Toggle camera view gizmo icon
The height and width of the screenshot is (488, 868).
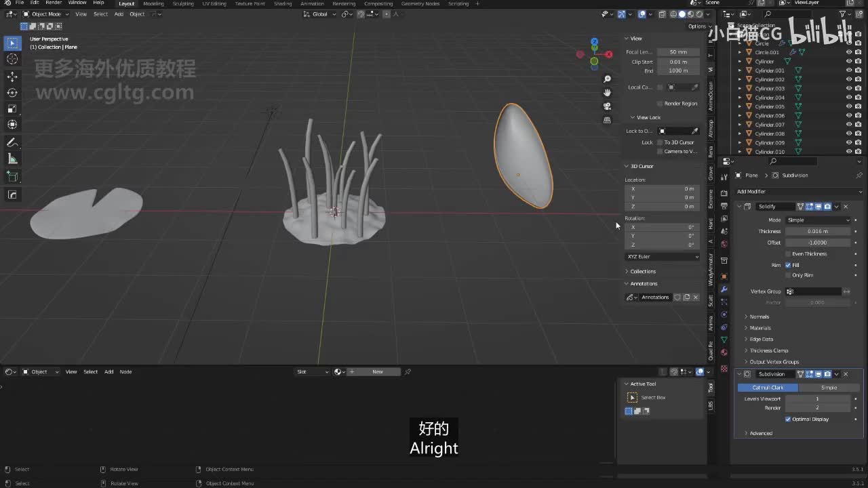(607, 106)
